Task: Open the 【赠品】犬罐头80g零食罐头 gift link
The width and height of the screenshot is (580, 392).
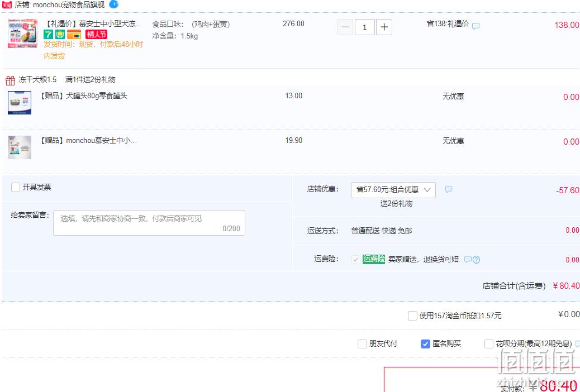Action: (84, 96)
